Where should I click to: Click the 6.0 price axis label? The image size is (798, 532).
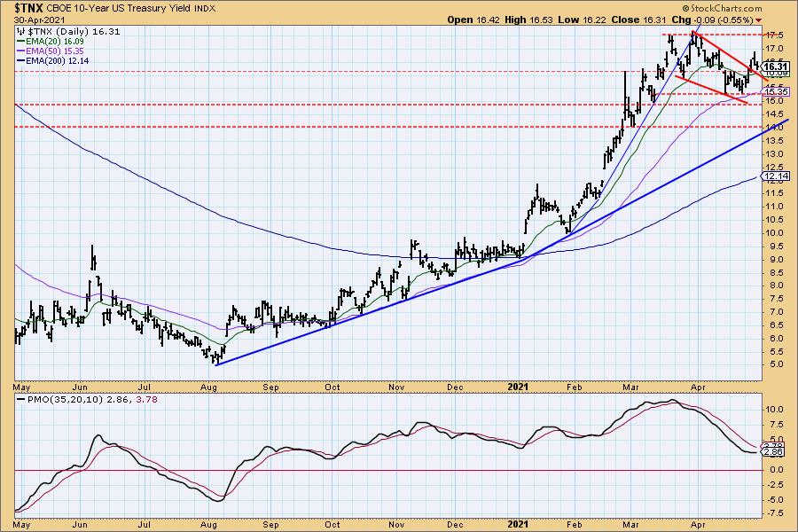pyautogui.click(x=776, y=338)
